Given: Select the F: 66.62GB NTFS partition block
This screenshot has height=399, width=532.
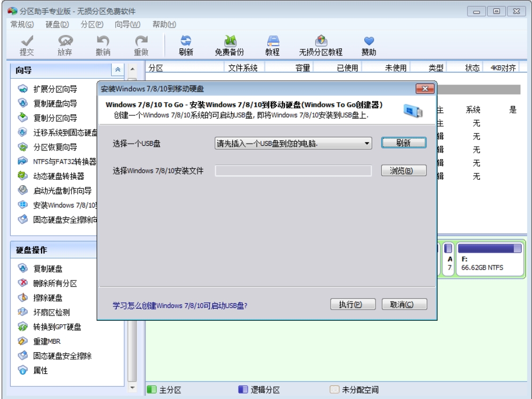Looking at the screenshot, I should (489, 259).
